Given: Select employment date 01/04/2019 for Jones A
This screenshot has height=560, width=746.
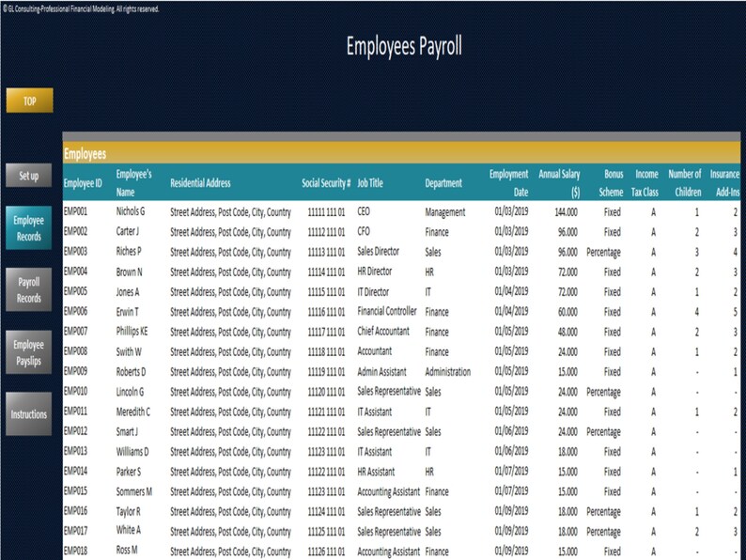Looking at the screenshot, I should (x=511, y=290).
